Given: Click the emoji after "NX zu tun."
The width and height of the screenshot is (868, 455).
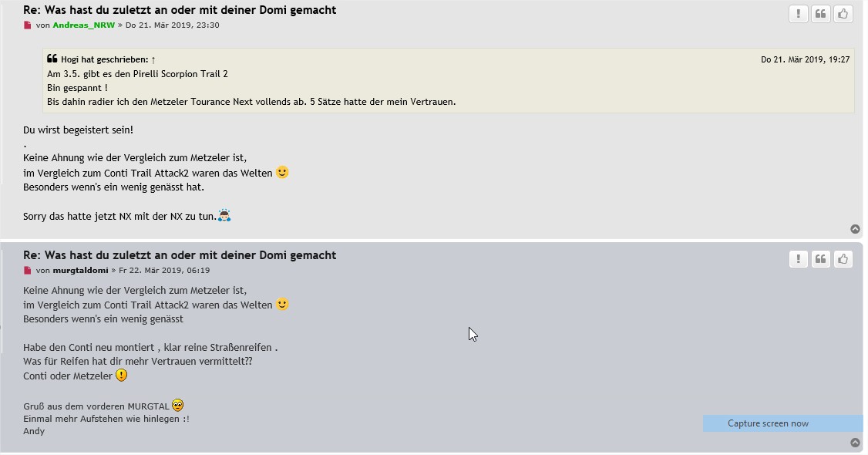Looking at the screenshot, I should [x=224, y=215].
